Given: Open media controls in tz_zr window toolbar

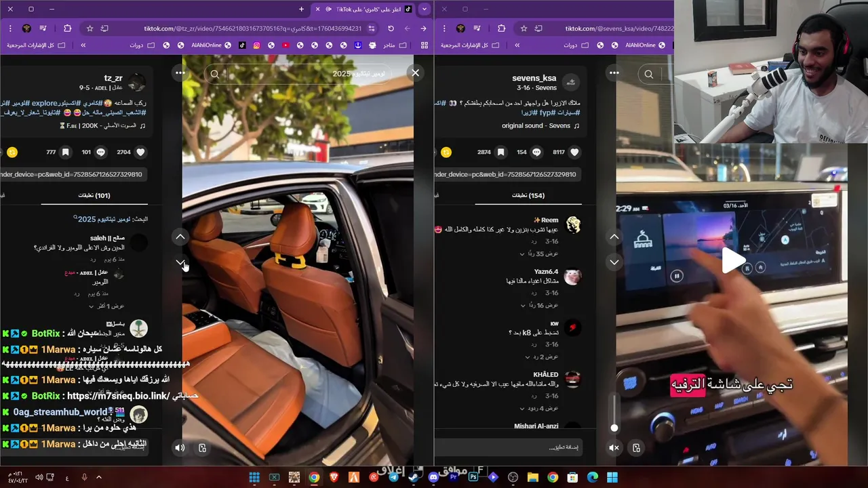Looking at the screenshot, I should pos(43,28).
